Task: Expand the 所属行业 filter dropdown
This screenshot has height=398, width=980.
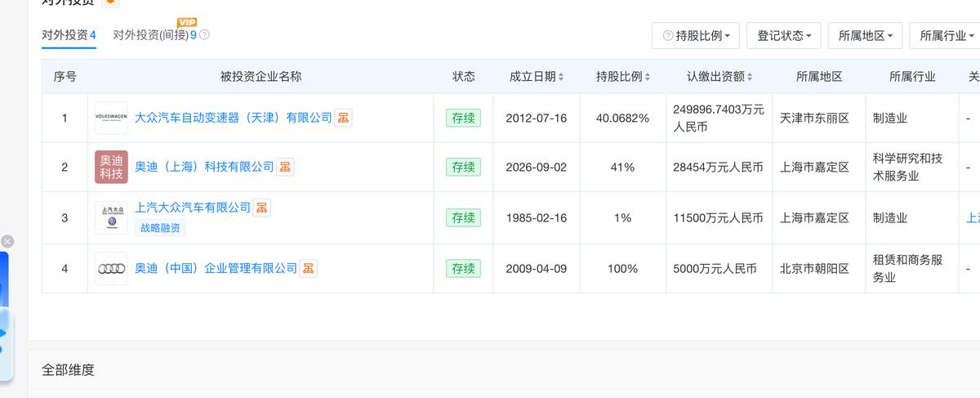Action: pyautogui.click(x=946, y=36)
